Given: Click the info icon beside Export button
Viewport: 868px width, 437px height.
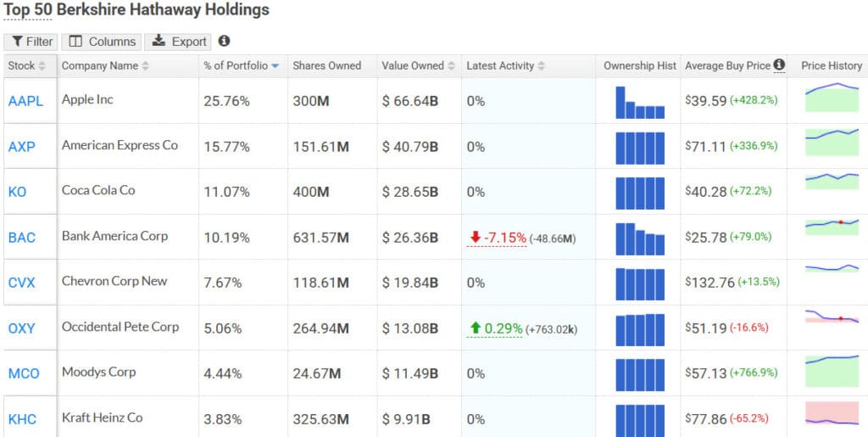Looking at the screenshot, I should click(x=224, y=41).
